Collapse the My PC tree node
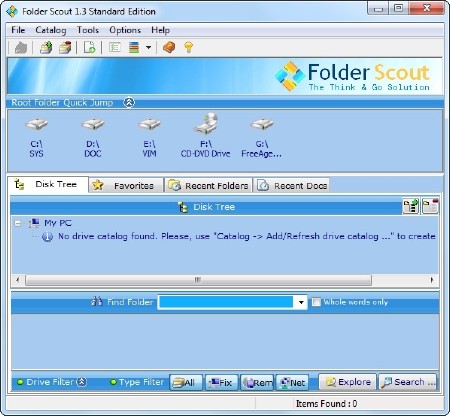This screenshot has height=416, width=450. (x=18, y=223)
